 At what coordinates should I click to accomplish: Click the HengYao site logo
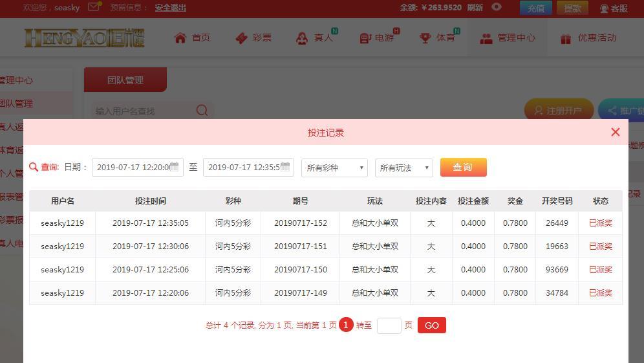84,38
